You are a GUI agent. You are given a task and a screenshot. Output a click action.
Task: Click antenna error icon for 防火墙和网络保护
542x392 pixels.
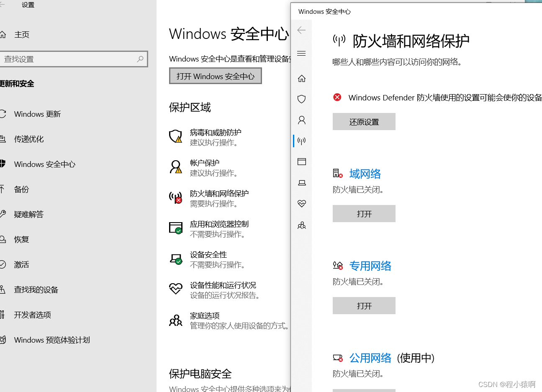click(x=176, y=197)
